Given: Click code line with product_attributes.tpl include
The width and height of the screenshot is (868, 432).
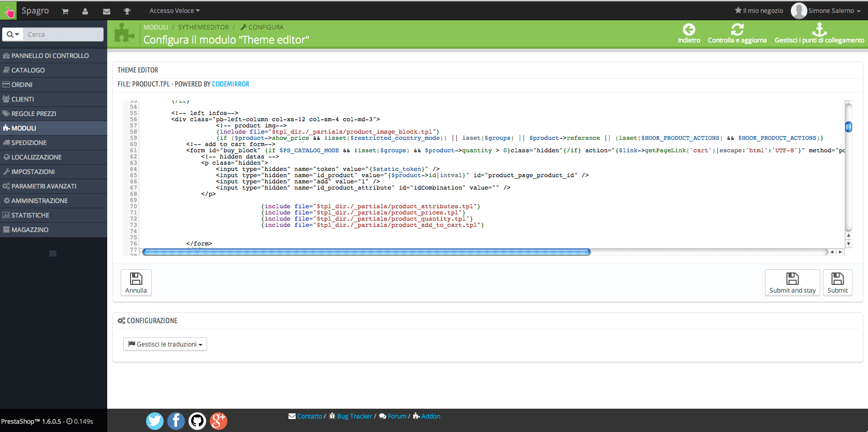Looking at the screenshot, I should [x=371, y=206].
